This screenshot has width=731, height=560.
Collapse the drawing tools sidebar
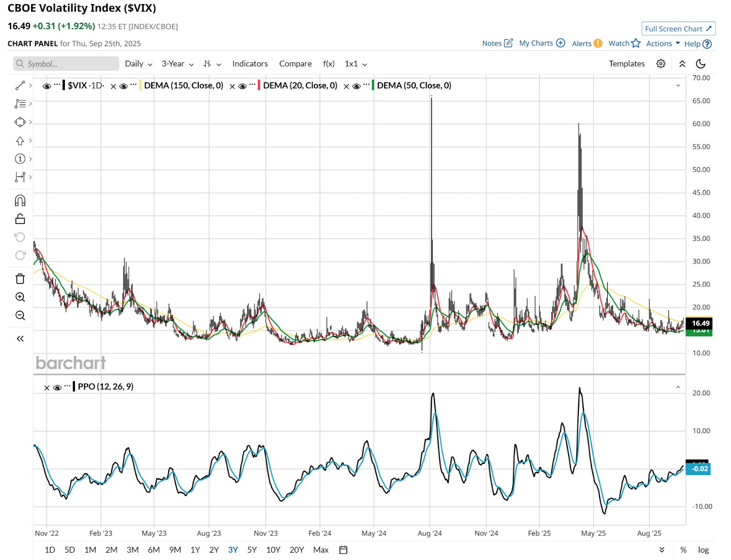pos(20,338)
